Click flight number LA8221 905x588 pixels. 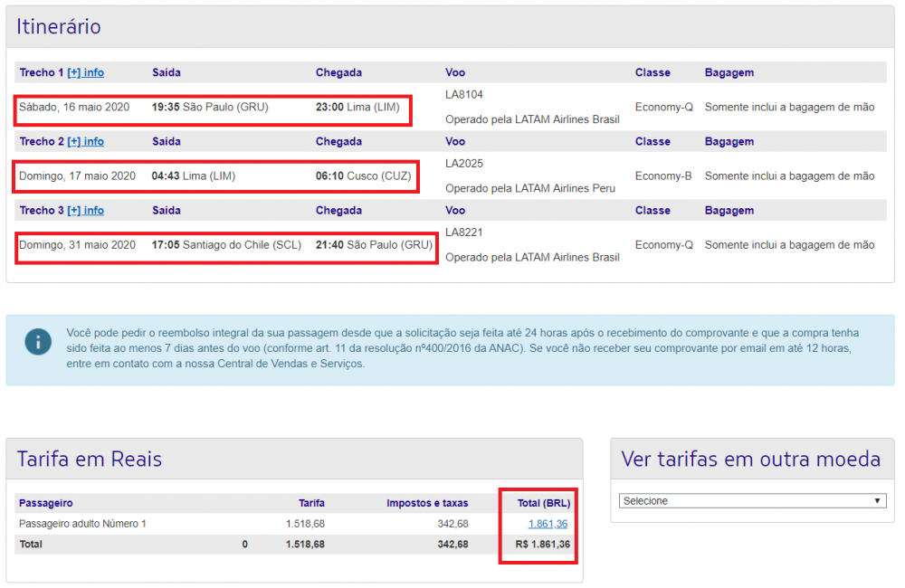pyautogui.click(x=464, y=232)
